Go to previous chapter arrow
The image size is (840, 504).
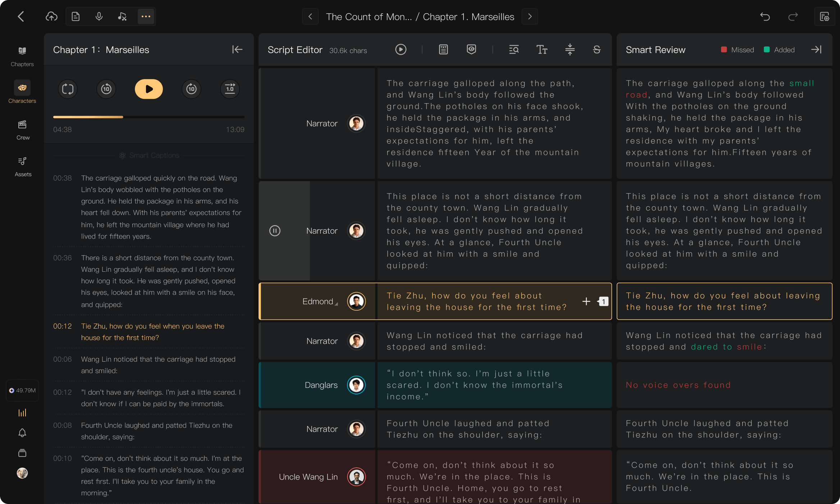tap(310, 17)
